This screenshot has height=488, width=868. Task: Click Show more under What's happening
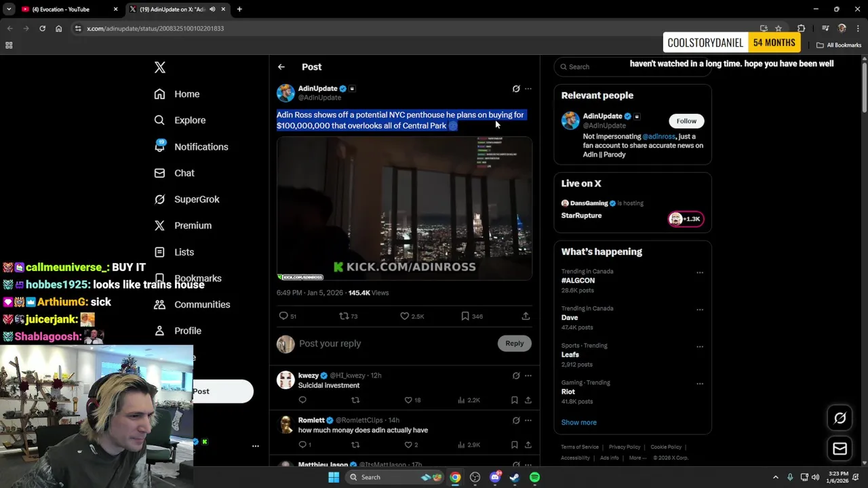tap(578, 422)
